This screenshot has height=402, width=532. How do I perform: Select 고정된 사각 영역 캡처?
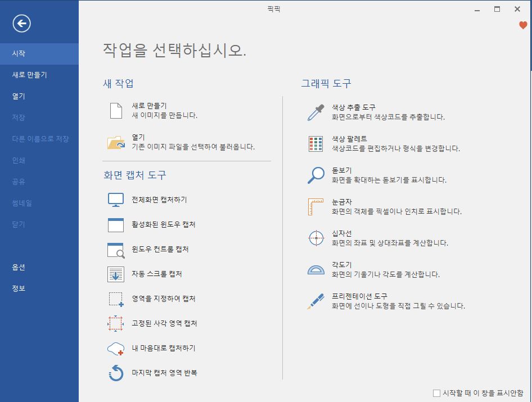tap(164, 324)
